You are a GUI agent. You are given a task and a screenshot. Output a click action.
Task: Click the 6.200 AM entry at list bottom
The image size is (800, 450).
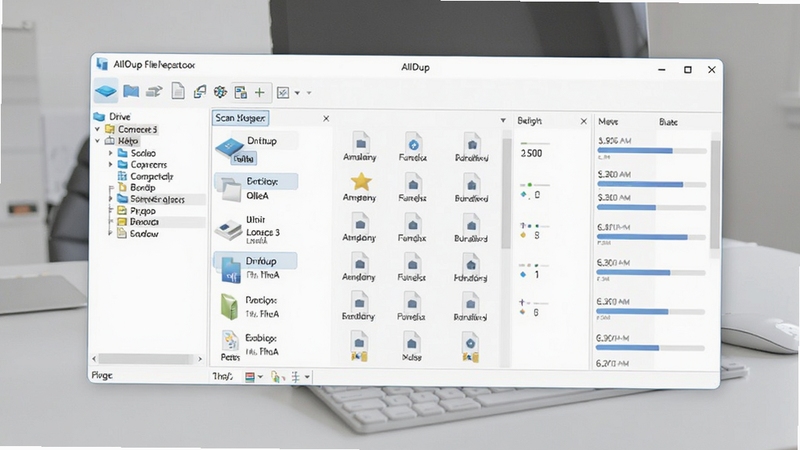612,363
